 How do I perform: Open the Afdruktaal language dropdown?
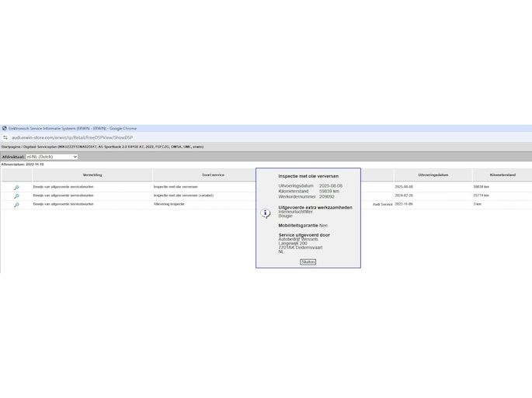pos(51,157)
